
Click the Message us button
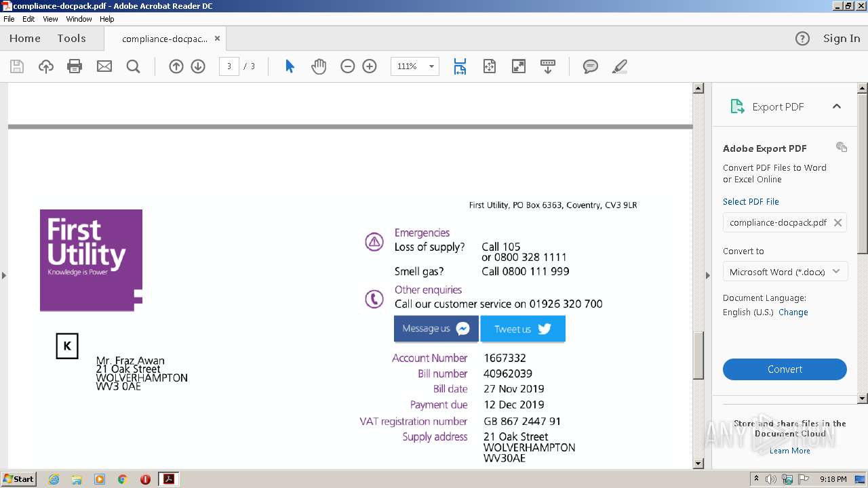[436, 329]
